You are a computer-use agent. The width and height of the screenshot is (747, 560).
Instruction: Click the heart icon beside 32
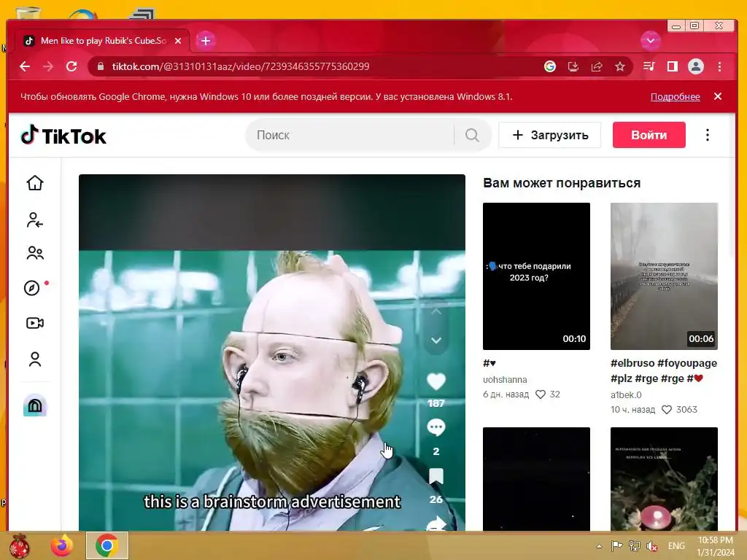[541, 394]
